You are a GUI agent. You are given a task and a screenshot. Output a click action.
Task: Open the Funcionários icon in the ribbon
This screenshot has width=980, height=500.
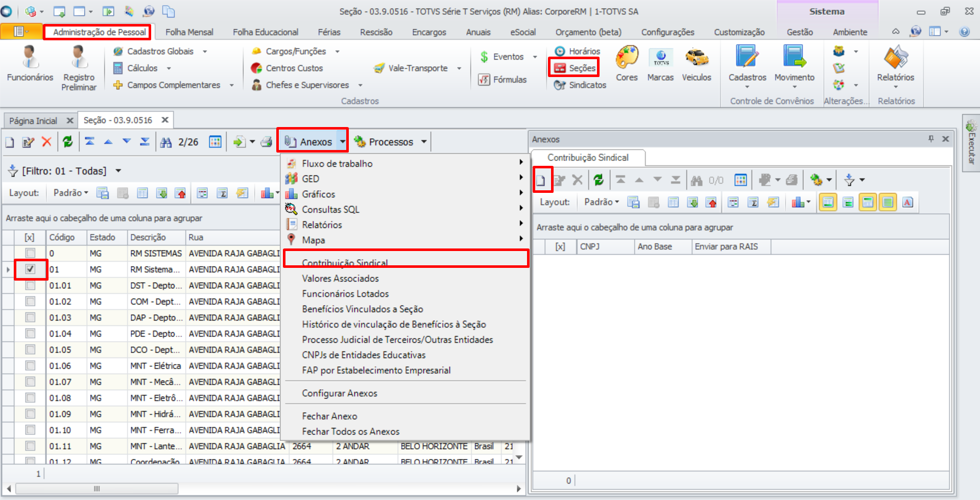click(x=30, y=63)
